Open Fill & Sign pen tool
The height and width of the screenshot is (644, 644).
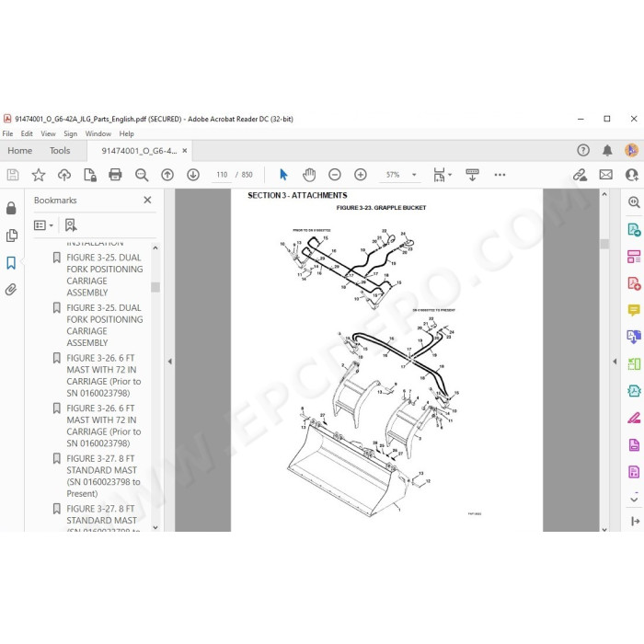(634, 418)
